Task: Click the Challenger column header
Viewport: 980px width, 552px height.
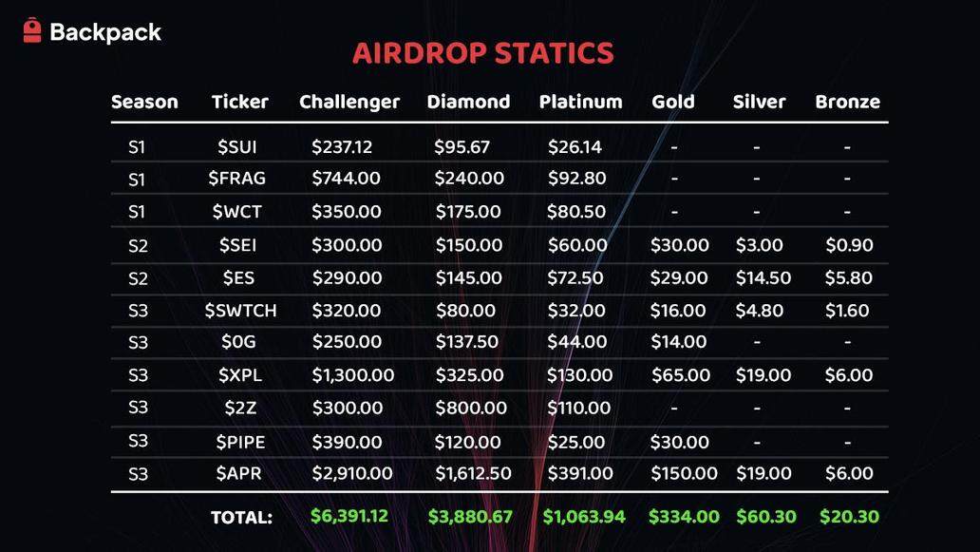Action: [x=349, y=102]
